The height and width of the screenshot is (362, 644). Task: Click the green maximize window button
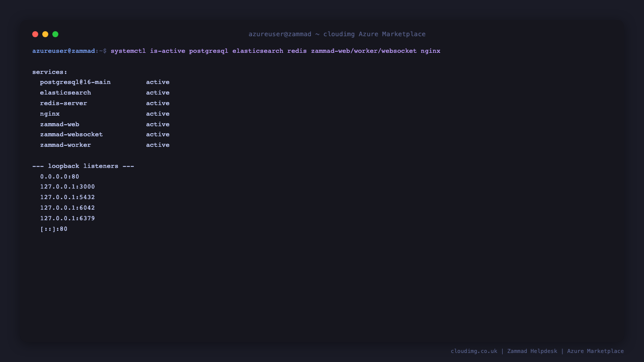pyautogui.click(x=55, y=34)
